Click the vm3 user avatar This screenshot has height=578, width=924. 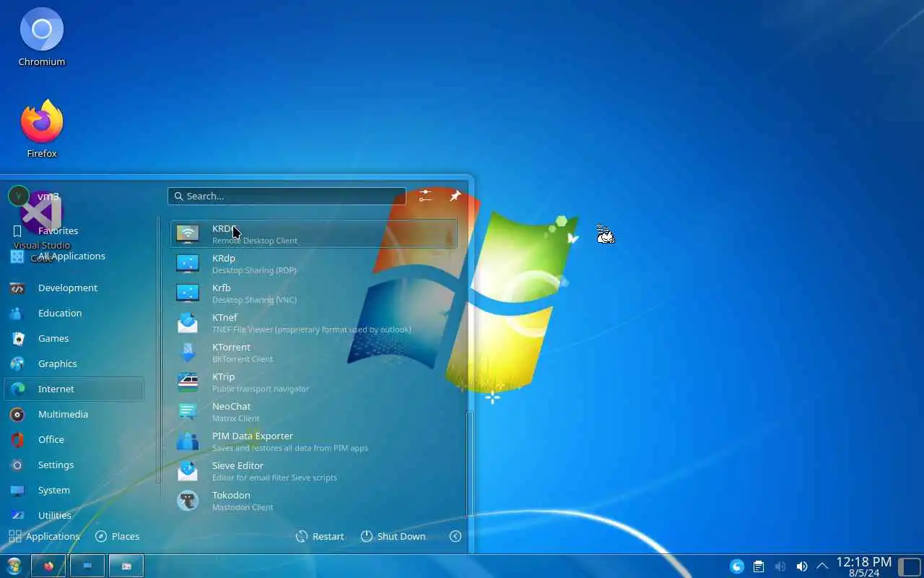pos(18,196)
